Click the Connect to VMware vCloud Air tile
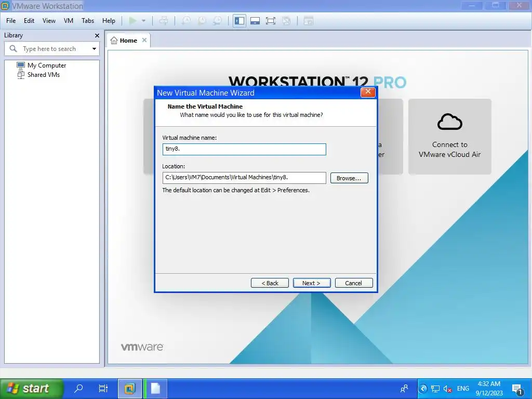This screenshot has width=532, height=399. coord(449,137)
